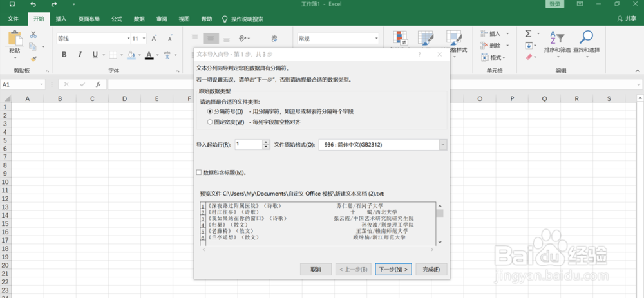Select the Fixed width (固定宽度) radio option
This screenshot has height=298, width=644.
pos(210,122)
